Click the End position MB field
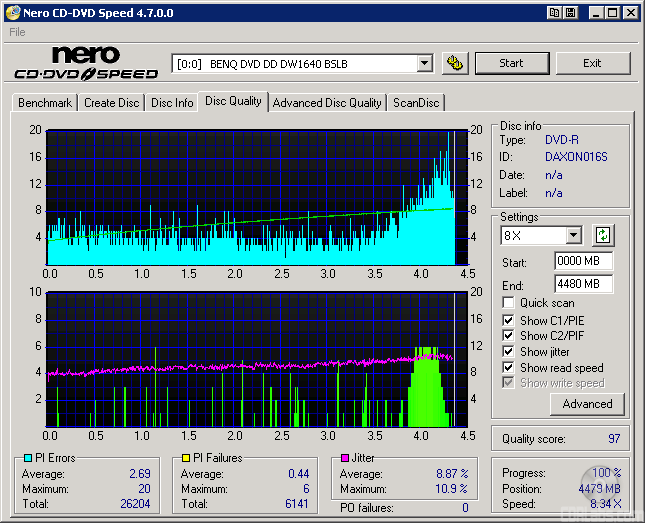This screenshot has height=523, width=645. (x=583, y=285)
